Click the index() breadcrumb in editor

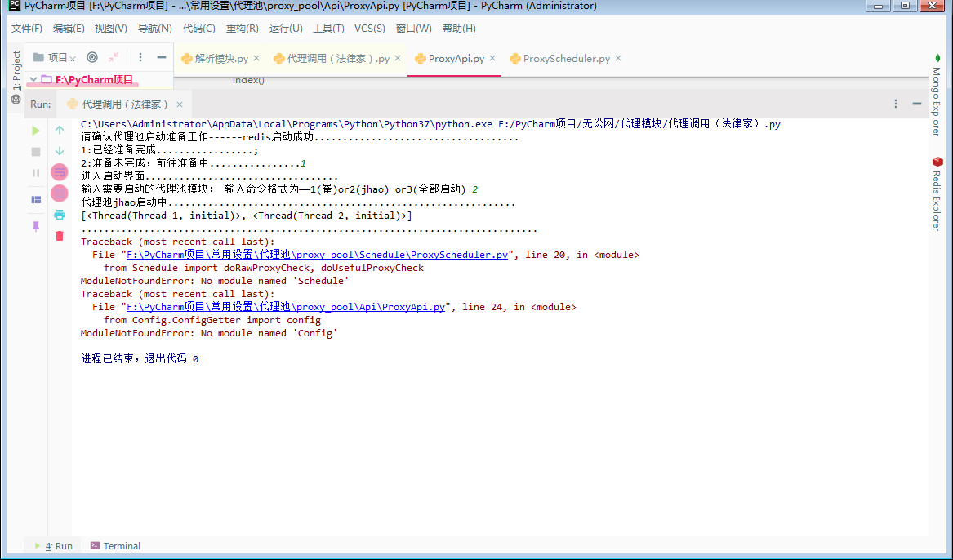click(x=248, y=80)
